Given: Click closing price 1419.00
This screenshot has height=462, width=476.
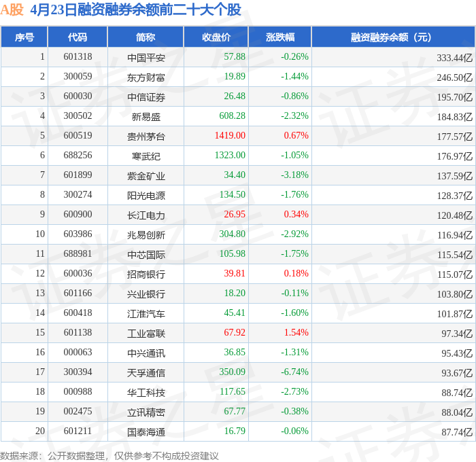Looking at the screenshot, I should coord(230,136).
